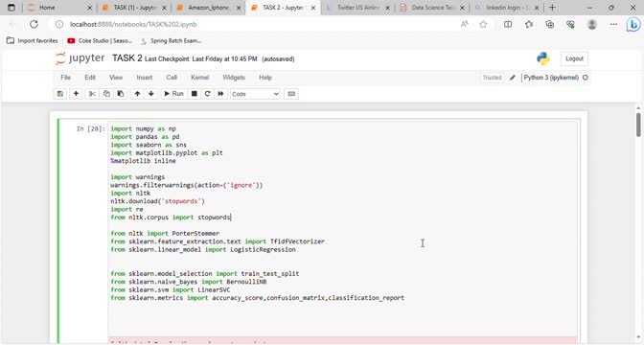Restart the kernel icon
This screenshot has height=345, width=644.
[207, 94]
